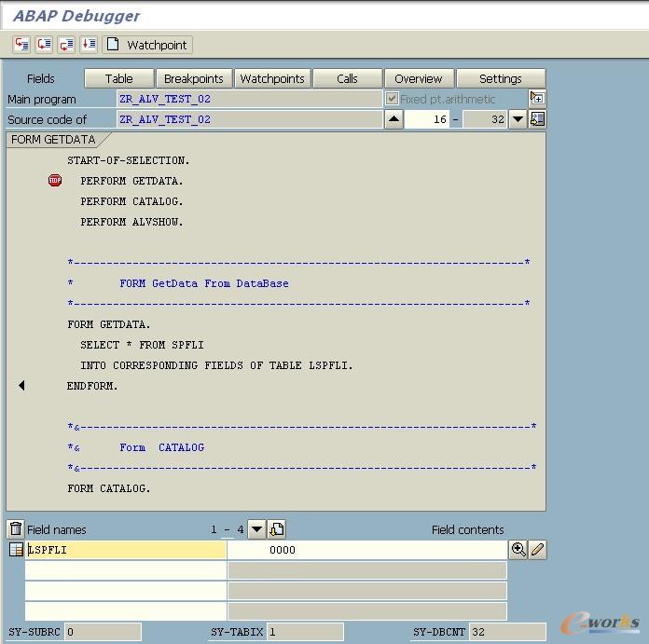Click the Continue execution icon

click(89, 45)
